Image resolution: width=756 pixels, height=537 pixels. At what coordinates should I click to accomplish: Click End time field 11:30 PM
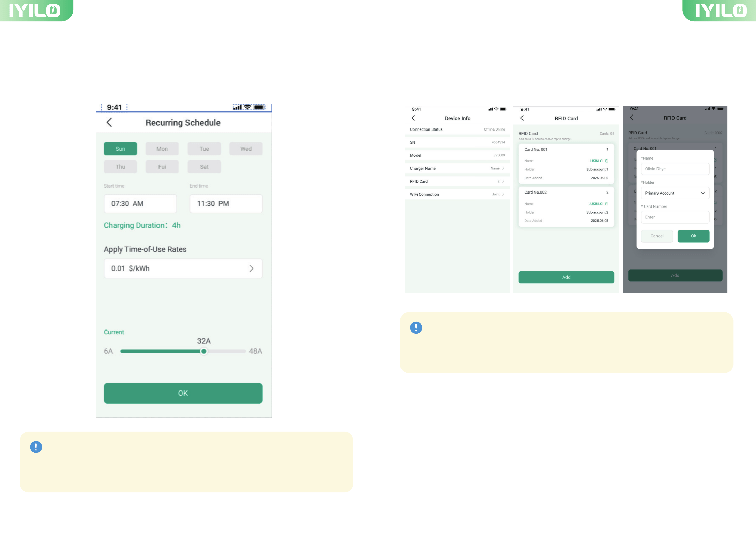pos(226,203)
